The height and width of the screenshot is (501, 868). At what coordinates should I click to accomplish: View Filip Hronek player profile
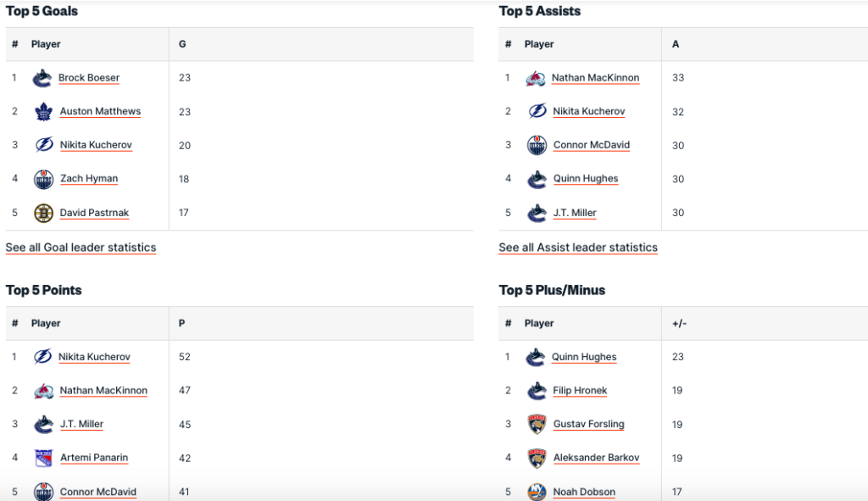pos(580,391)
